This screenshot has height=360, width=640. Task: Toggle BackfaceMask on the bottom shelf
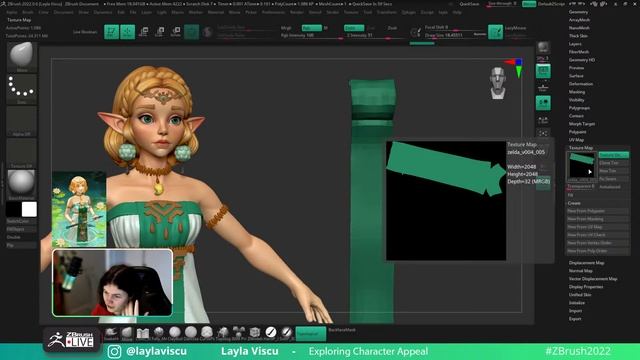coord(342,330)
